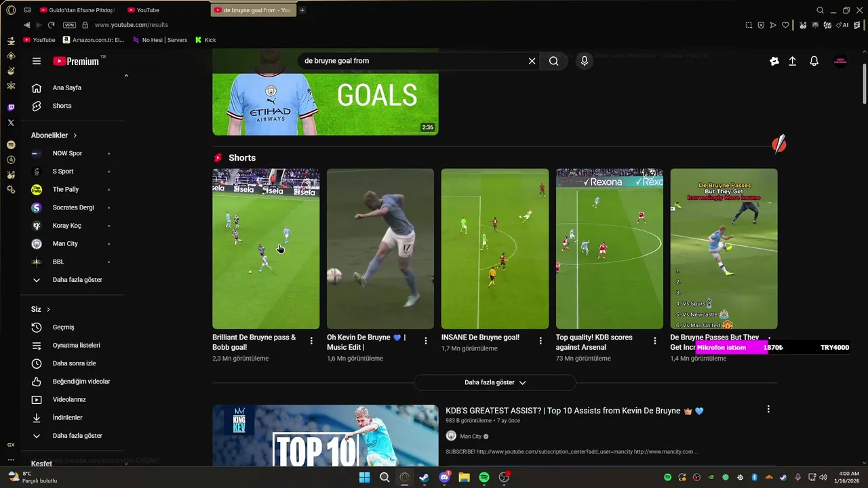The height and width of the screenshot is (488, 868).
Task: Open Opera GX menu logo
Action: (11, 10)
